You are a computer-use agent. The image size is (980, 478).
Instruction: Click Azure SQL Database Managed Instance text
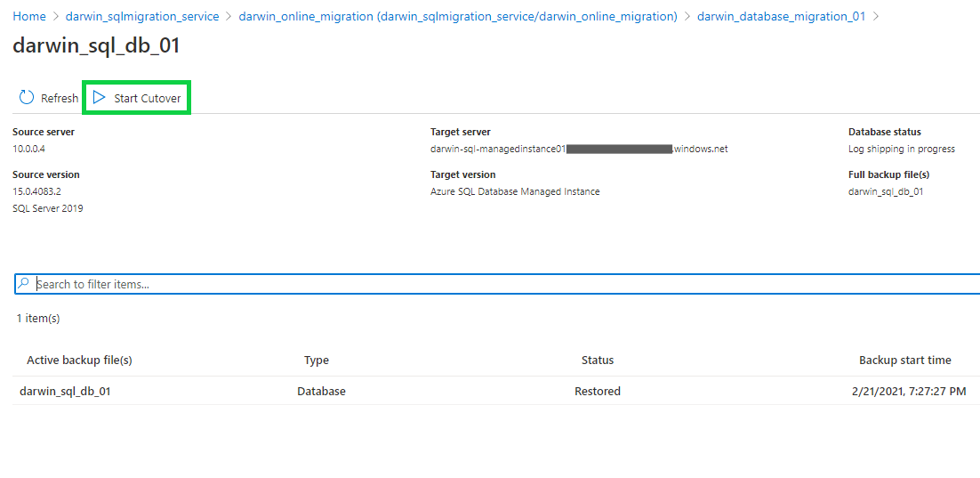click(x=515, y=192)
